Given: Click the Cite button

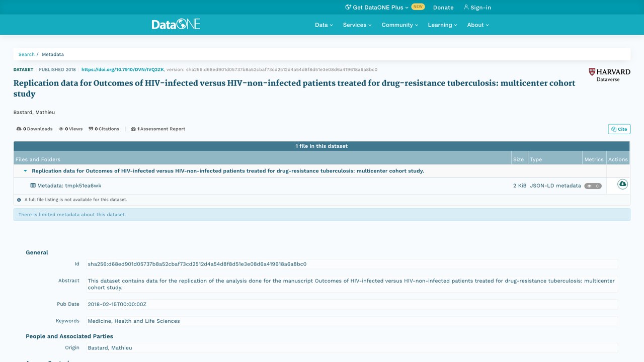Looking at the screenshot, I should tap(619, 129).
